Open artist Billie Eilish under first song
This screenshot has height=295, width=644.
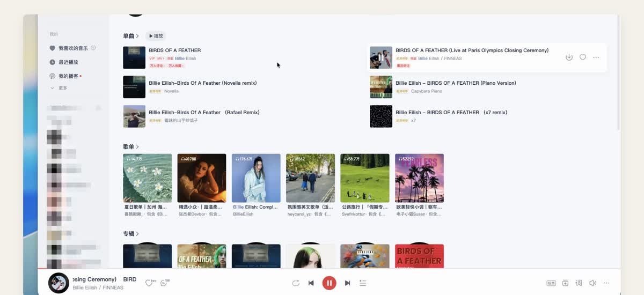pos(186,58)
